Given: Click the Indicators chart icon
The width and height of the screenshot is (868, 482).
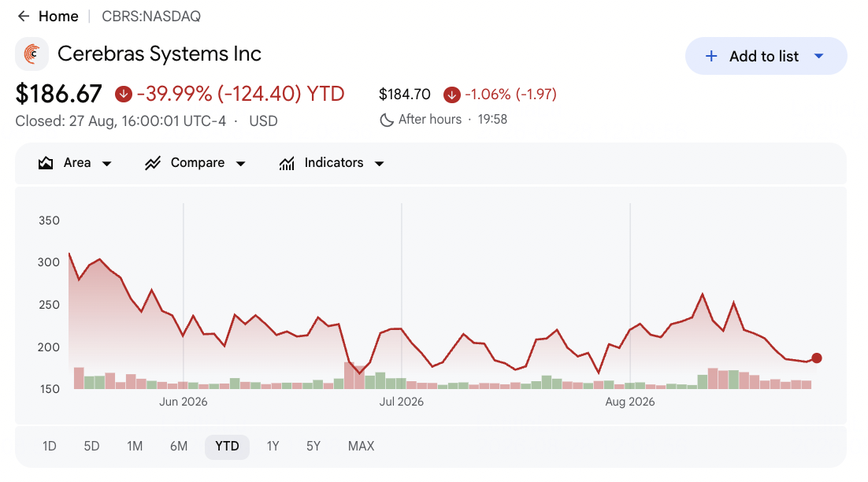Looking at the screenshot, I should 287,163.
